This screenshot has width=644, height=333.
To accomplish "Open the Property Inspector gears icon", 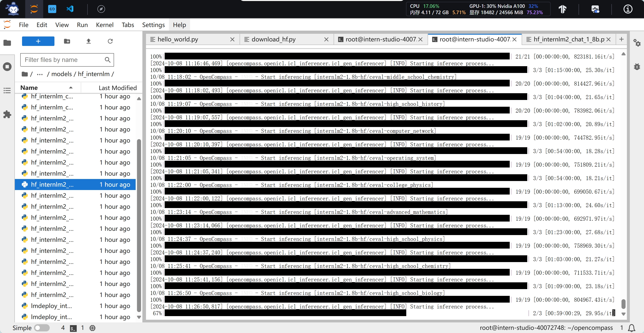I will [x=637, y=43].
